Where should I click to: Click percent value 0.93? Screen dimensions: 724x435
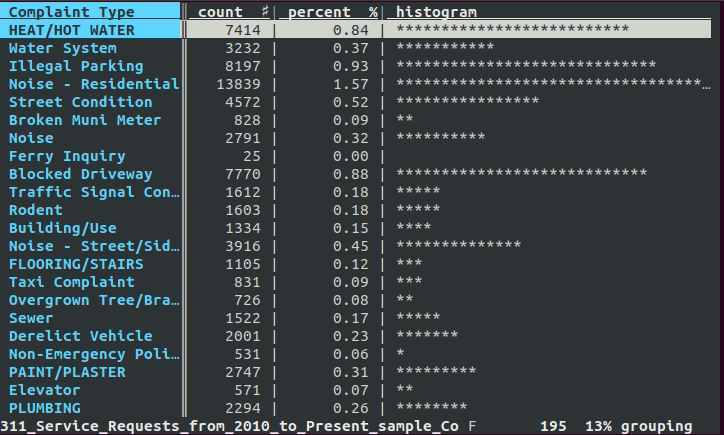tap(351, 66)
